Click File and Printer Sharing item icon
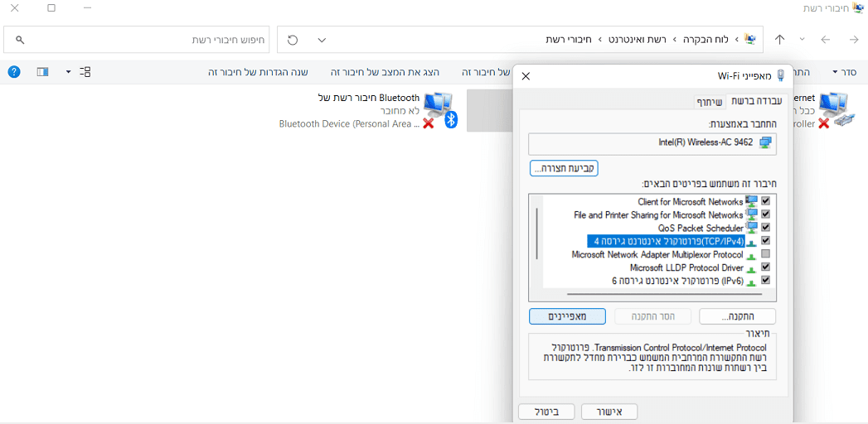This screenshot has height=424, width=868. point(751,214)
